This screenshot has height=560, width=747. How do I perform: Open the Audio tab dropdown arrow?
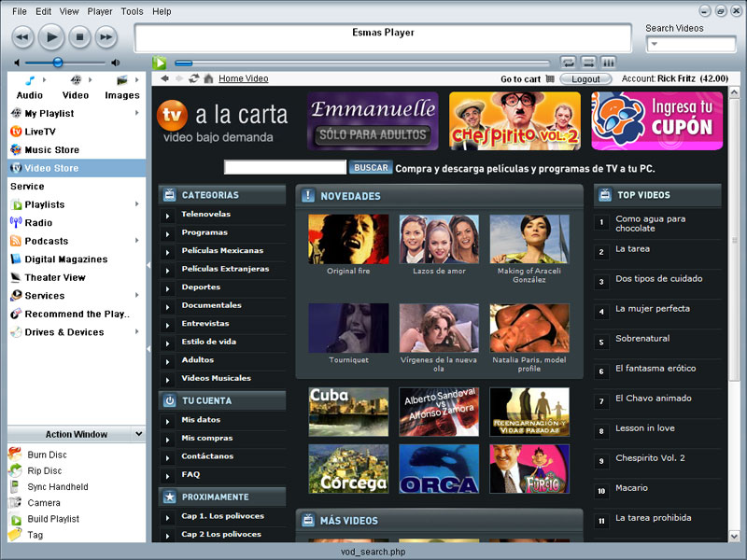coord(44,80)
